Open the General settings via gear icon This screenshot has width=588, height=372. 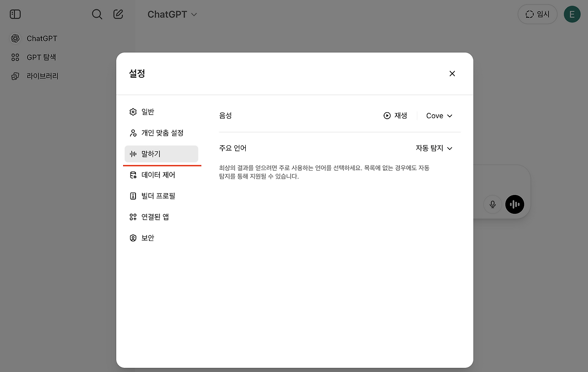pos(133,111)
